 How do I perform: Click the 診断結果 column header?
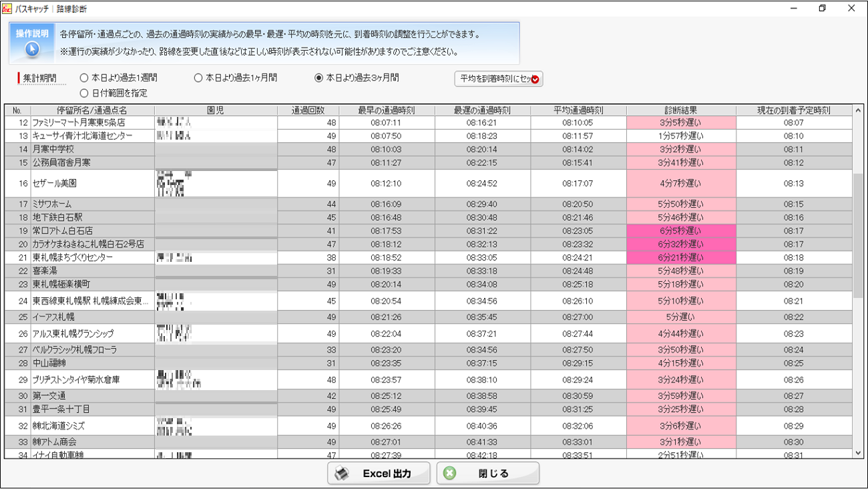pyautogui.click(x=681, y=110)
